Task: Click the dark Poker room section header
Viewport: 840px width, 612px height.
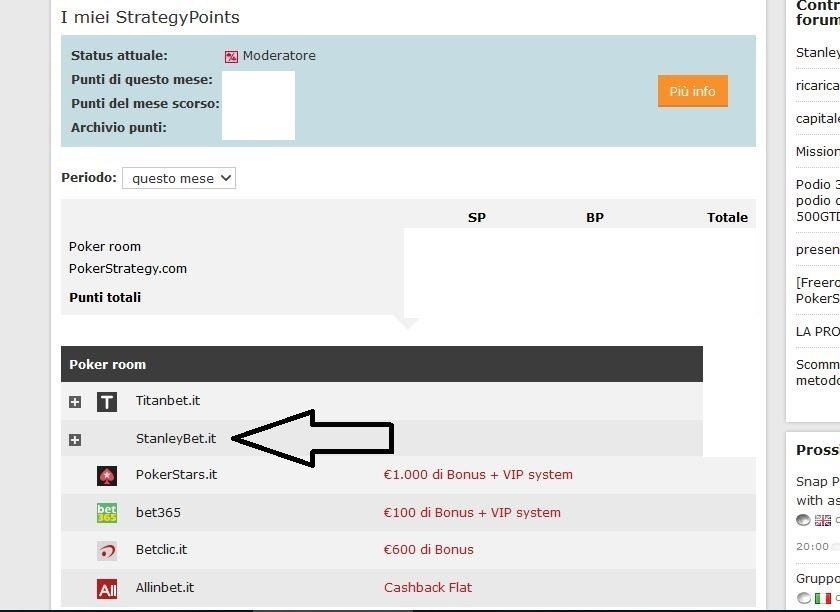Action: [382, 364]
